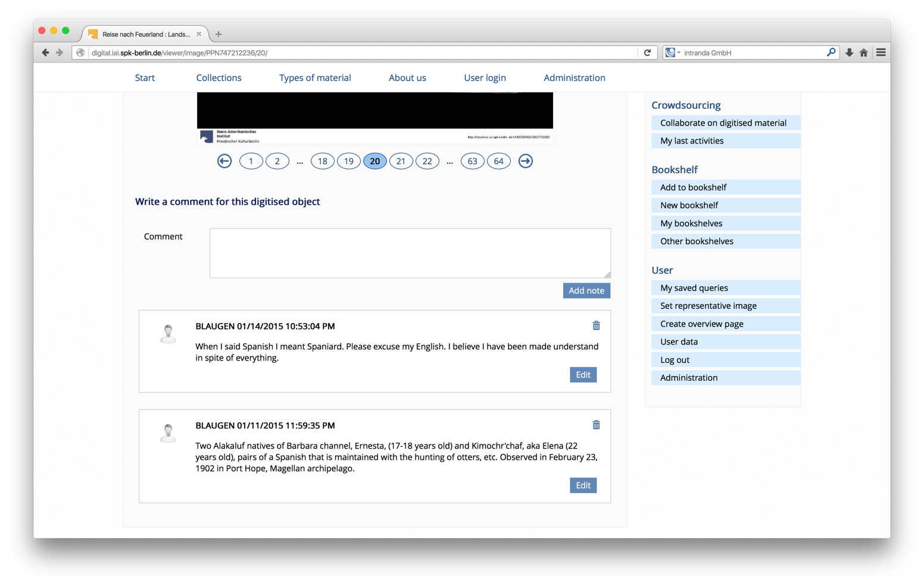This screenshot has height=586, width=924.
Task: Open the Collections menu item
Action: pos(218,78)
